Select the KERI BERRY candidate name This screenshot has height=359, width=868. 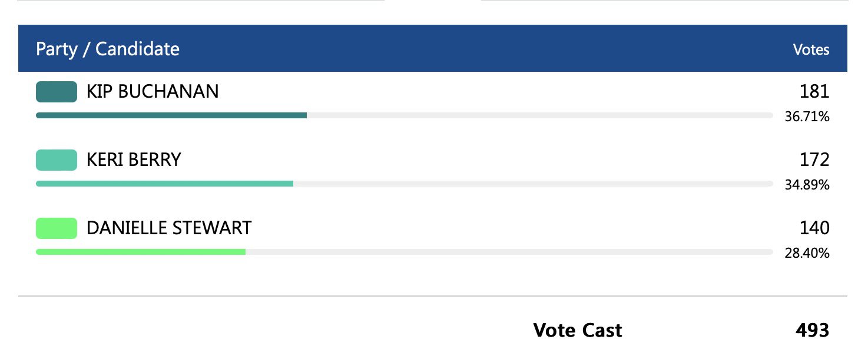(x=134, y=160)
